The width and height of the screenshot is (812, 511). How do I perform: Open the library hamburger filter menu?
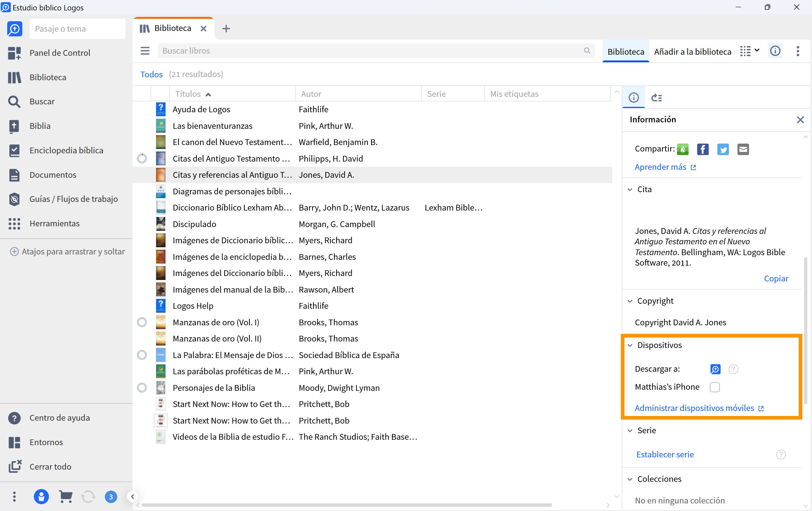coord(145,51)
